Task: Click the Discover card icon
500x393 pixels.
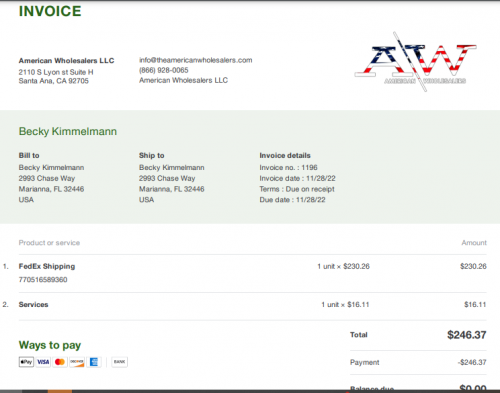Action: pos(77,362)
